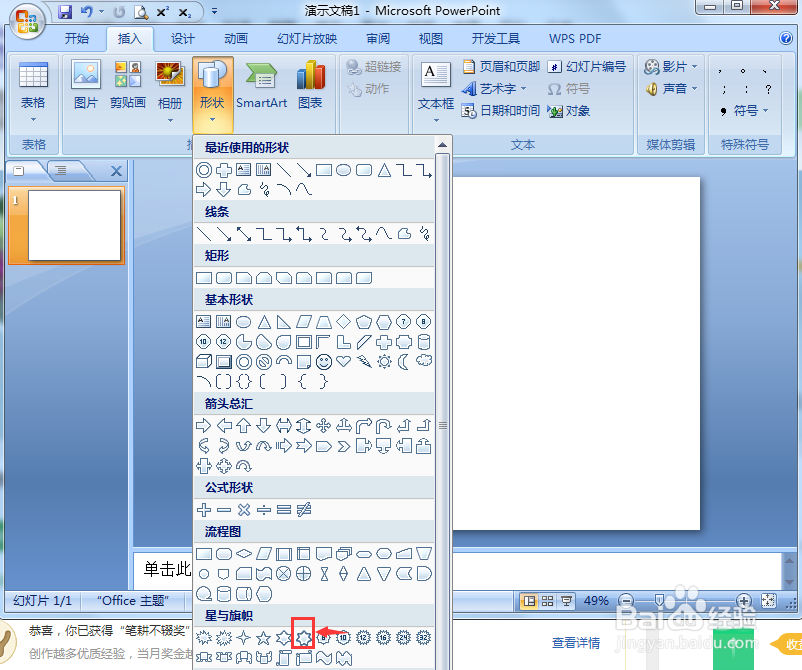Insert a chart
This screenshot has width=802, height=670.
point(310,85)
